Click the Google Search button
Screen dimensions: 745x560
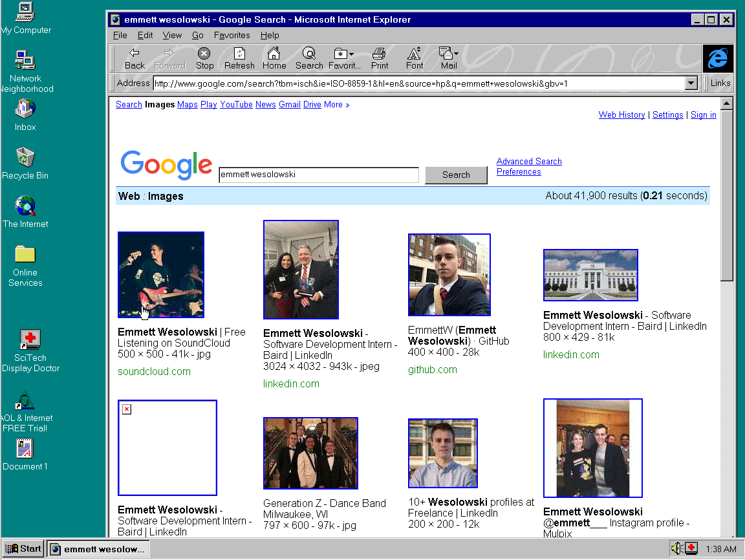[x=456, y=175]
